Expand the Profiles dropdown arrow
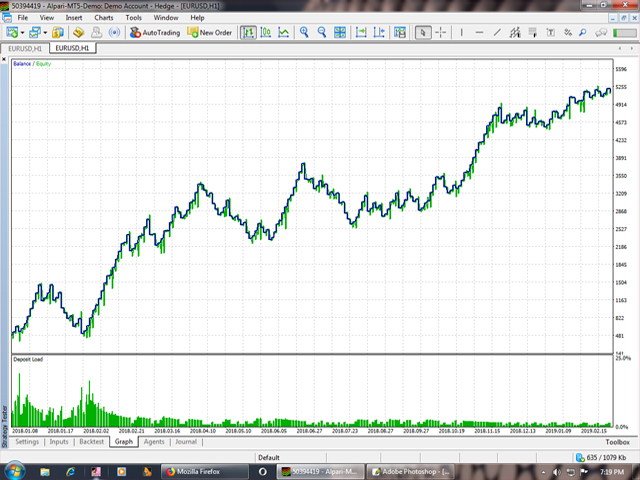This screenshot has height=480, width=640. coord(45,33)
